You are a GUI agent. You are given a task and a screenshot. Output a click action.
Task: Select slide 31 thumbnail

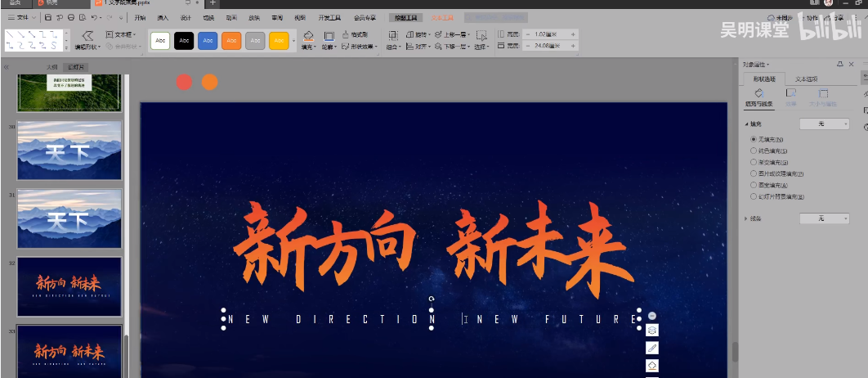click(69, 218)
